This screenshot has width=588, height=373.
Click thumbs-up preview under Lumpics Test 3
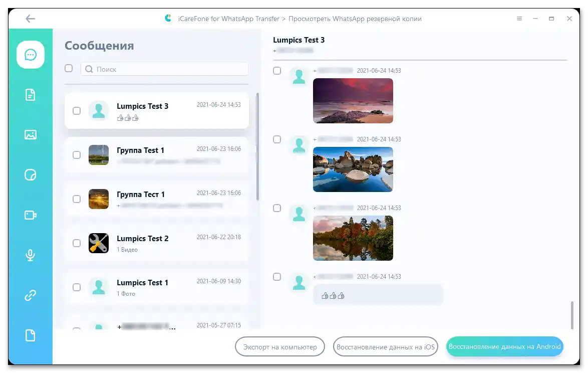(x=128, y=118)
